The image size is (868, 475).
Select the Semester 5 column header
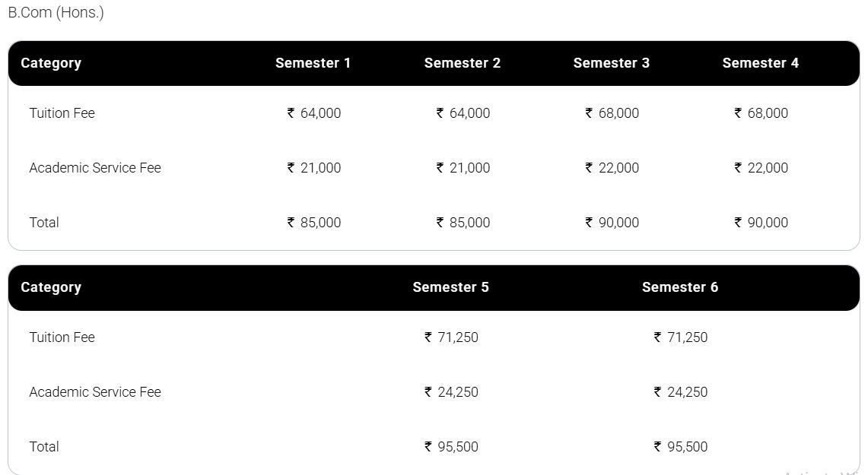click(450, 287)
